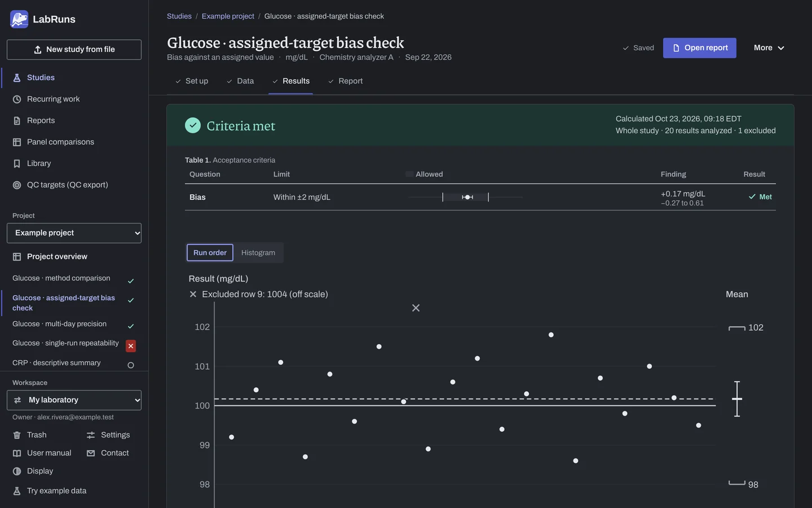
Task: Click Studies breadcrumb link
Action: [179, 16]
